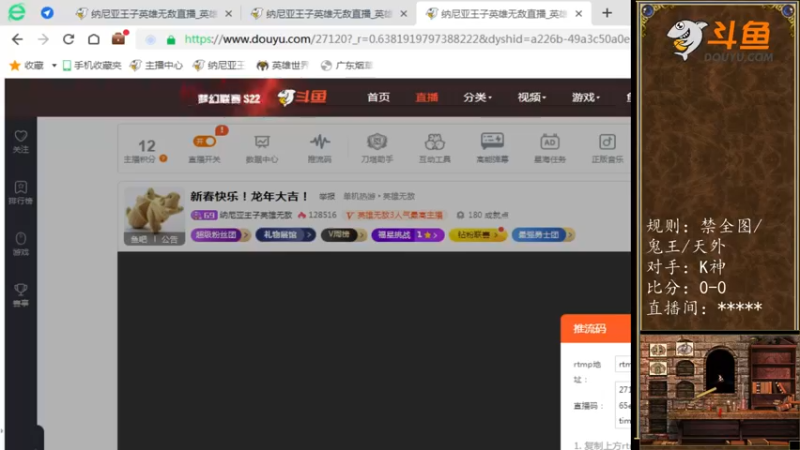
Task: Open the 首页 nav item
Action: pyautogui.click(x=379, y=97)
